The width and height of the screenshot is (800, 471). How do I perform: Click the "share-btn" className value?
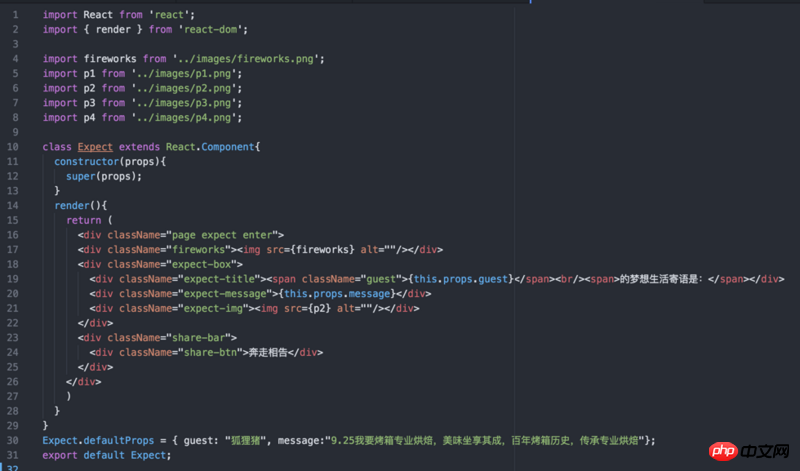210,353
